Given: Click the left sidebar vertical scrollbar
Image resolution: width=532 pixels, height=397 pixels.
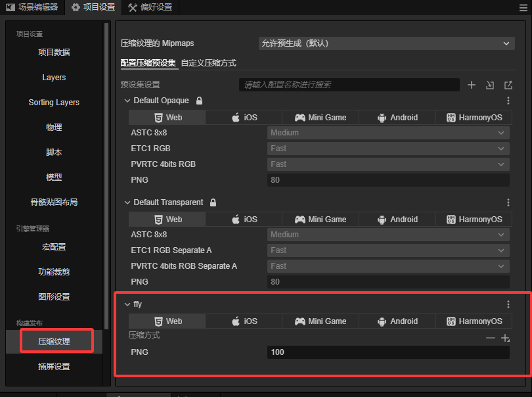Looking at the screenshot, I should [x=106, y=176].
